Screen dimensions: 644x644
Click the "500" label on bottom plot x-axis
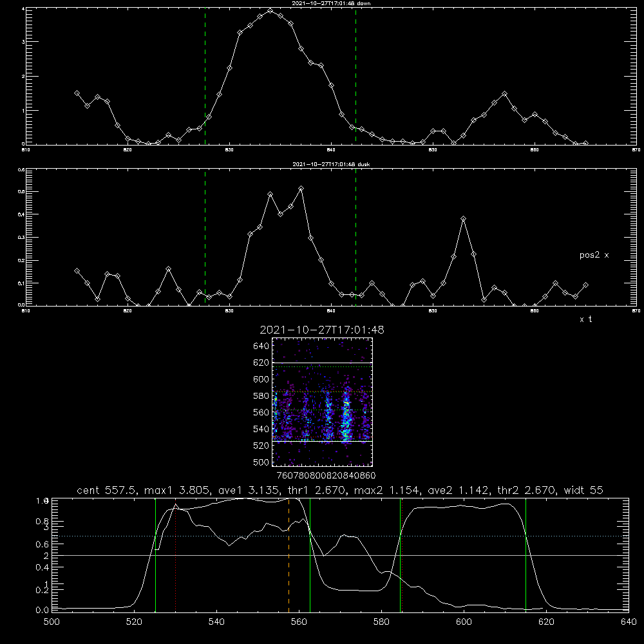(52, 622)
